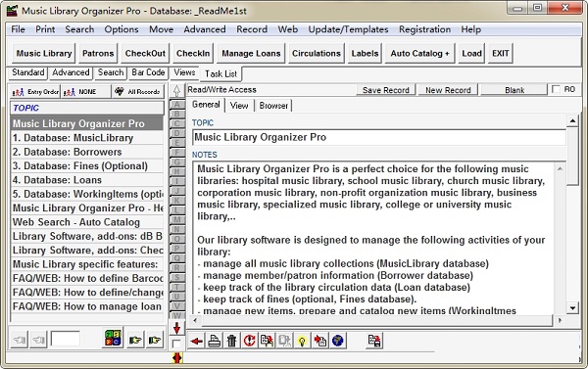Click the notes horizontal scrollbar left arrow
The image size is (588, 369).
[x=195, y=320]
